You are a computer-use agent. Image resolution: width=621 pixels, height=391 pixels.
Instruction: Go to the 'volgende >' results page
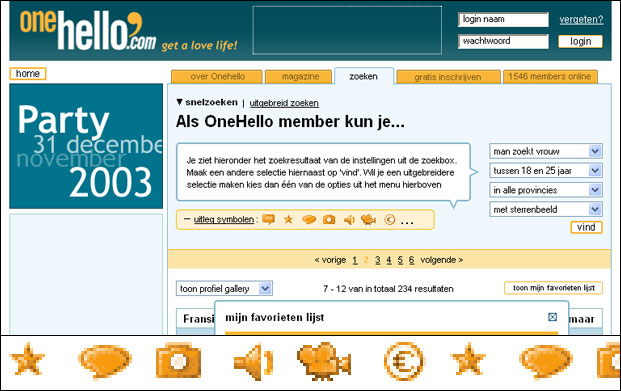pos(442,260)
